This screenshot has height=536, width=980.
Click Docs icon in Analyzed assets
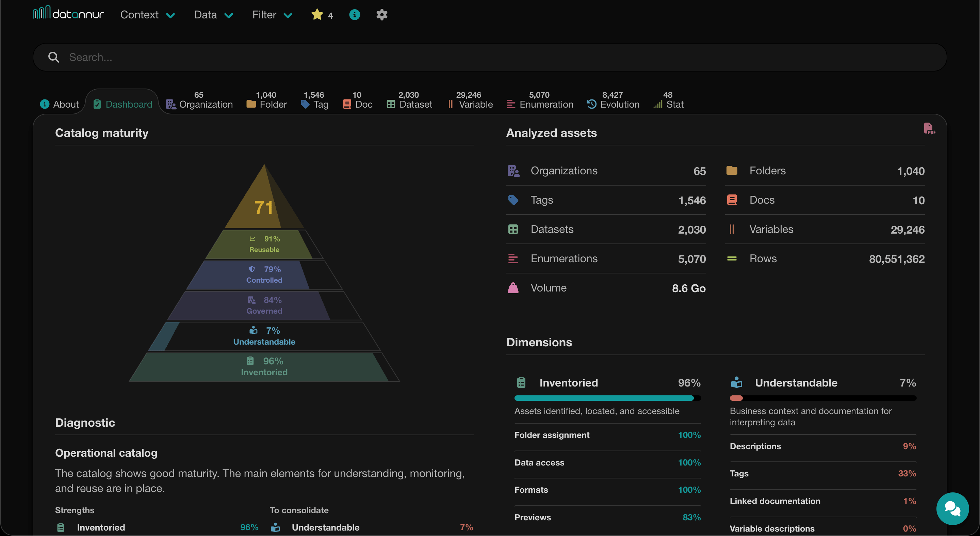tap(732, 200)
